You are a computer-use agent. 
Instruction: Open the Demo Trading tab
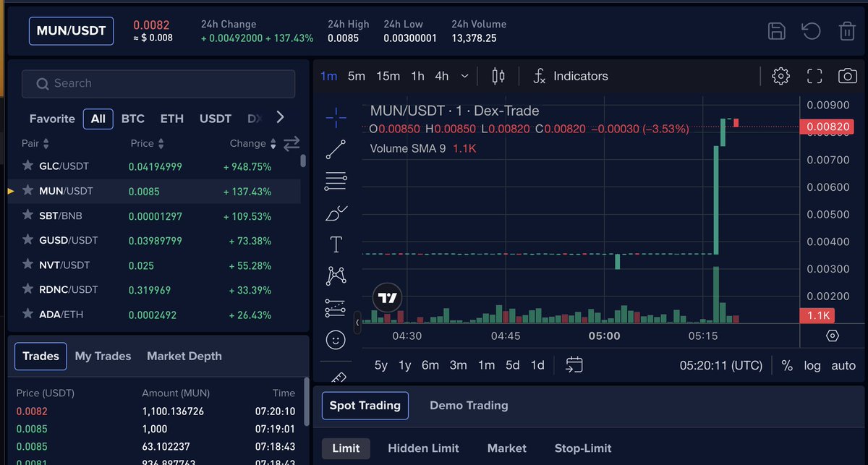469,405
